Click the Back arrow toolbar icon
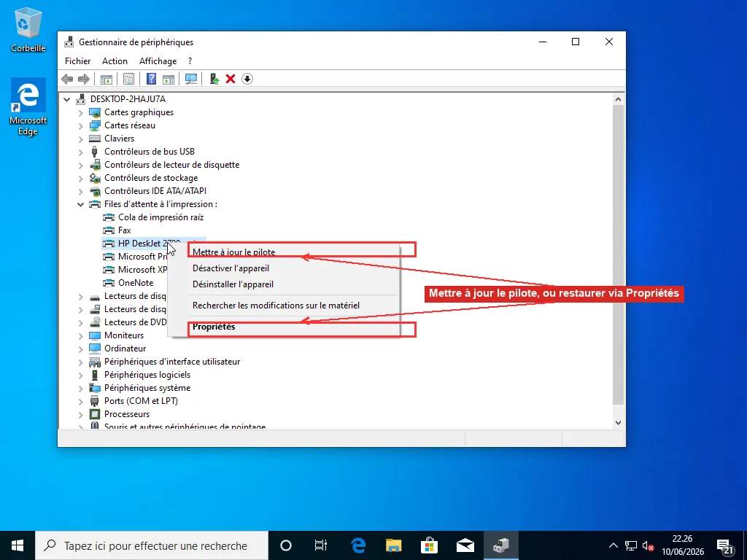This screenshot has height=560, width=747. click(x=67, y=79)
